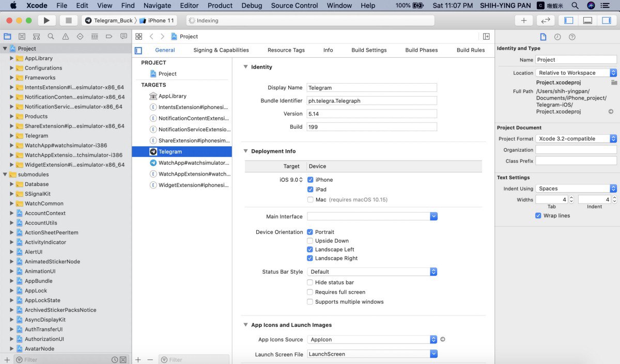Screen dimensions: 620x364
Task: Open the Issue navigator warning icon
Action: click(x=65, y=37)
